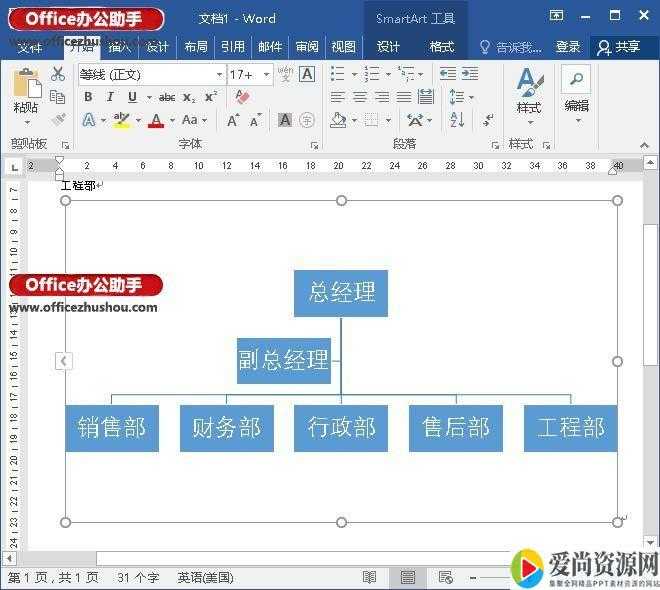The width and height of the screenshot is (660, 590).
Task: Select the 总经理 SmartArt box
Action: [341, 293]
